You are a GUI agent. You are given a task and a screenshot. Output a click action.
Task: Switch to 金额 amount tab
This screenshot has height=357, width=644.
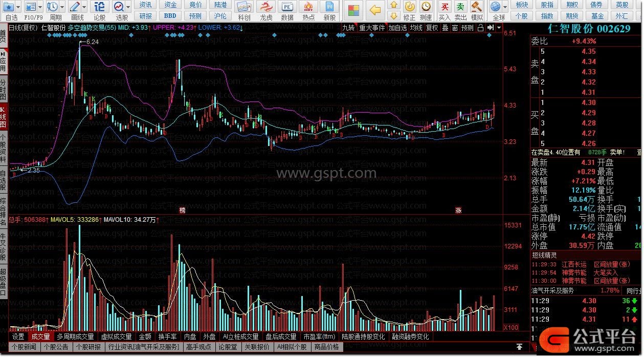(x=145, y=337)
